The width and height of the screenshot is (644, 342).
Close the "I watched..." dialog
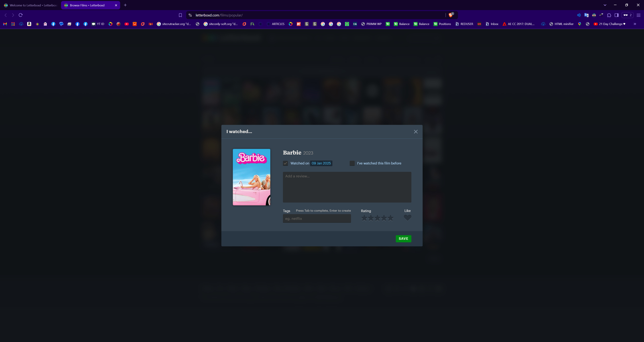[416, 132]
